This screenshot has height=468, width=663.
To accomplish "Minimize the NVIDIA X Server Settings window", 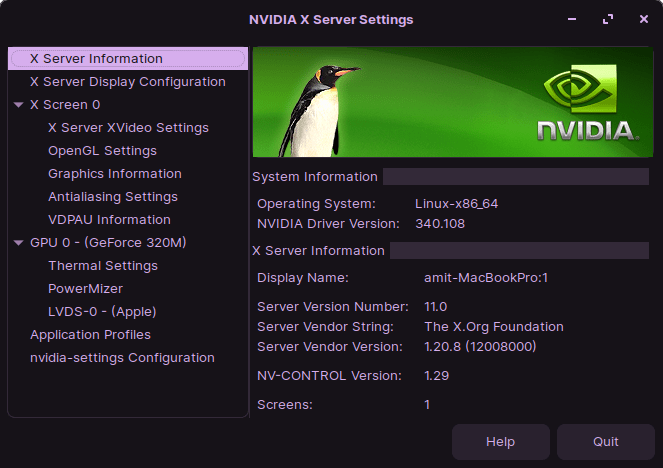I will (x=572, y=19).
